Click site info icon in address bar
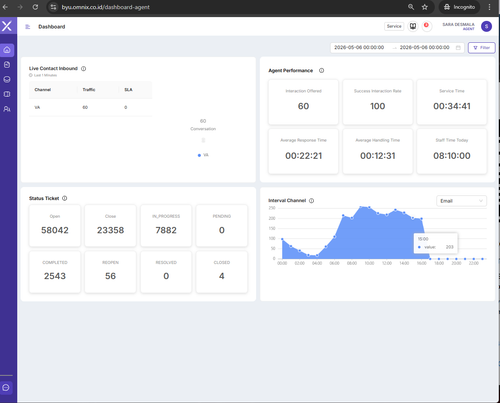This screenshot has height=403, width=500. (53, 7)
